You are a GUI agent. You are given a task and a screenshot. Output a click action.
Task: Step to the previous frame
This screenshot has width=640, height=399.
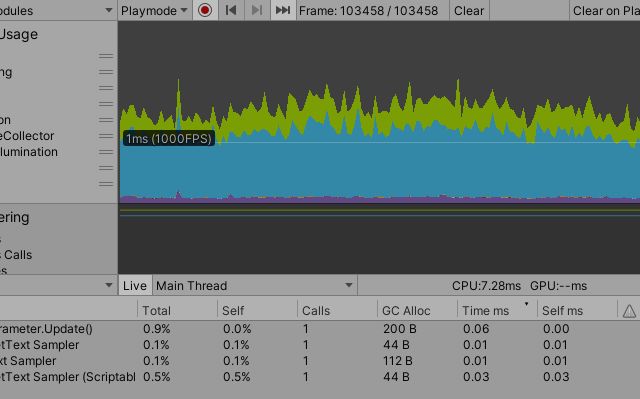231,10
